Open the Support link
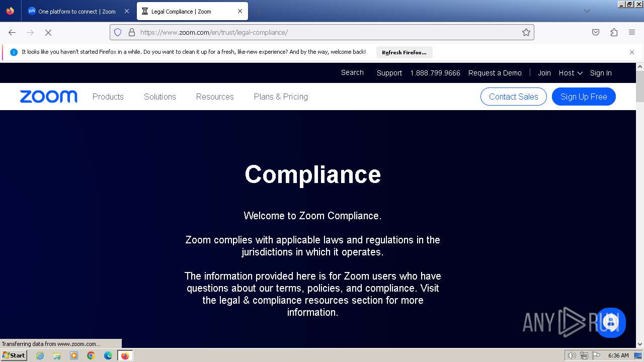Viewport: 644px width, 362px height. click(x=389, y=73)
